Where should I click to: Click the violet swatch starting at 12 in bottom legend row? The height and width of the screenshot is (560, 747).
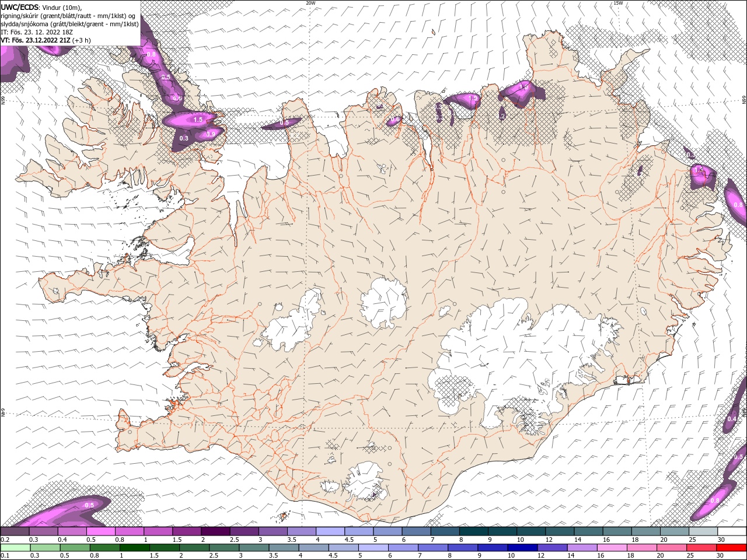click(x=553, y=548)
